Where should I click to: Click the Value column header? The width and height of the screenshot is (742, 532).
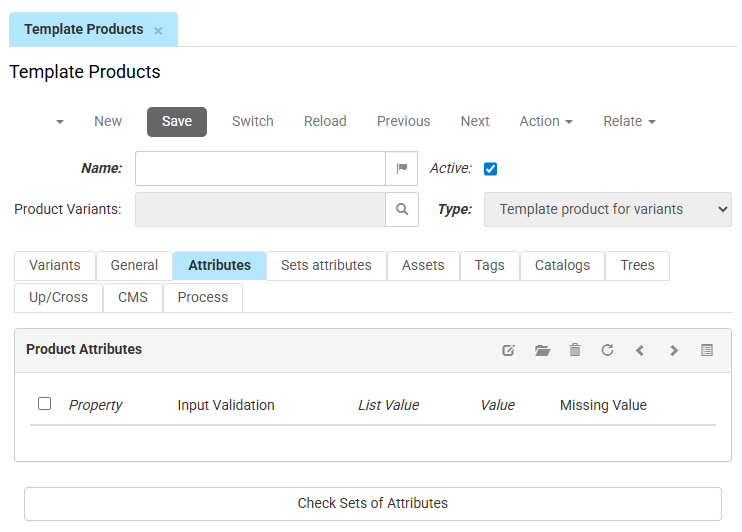pyautogui.click(x=497, y=405)
